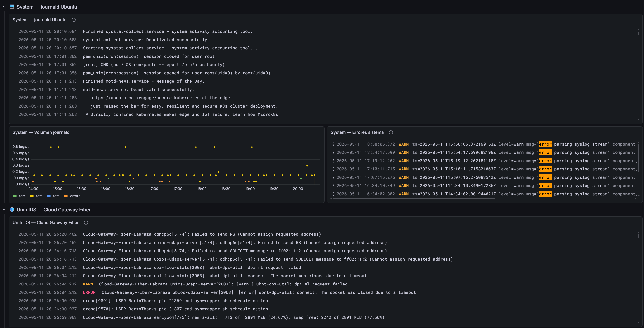The width and height of the screenshot is (644, 328).
Task: Expand the 'earlyoom[775]: mem avail' log entry
Action: pyautogui.click(x=234, y=317)
